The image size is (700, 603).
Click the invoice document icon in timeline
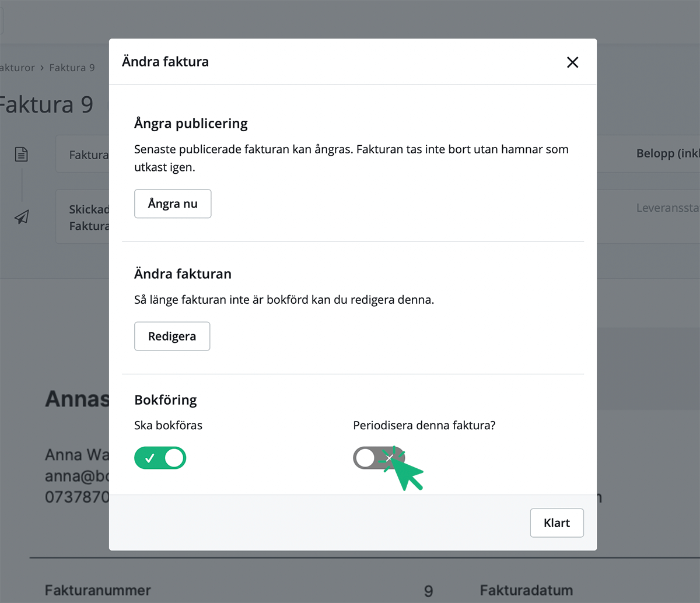(22, 154)
